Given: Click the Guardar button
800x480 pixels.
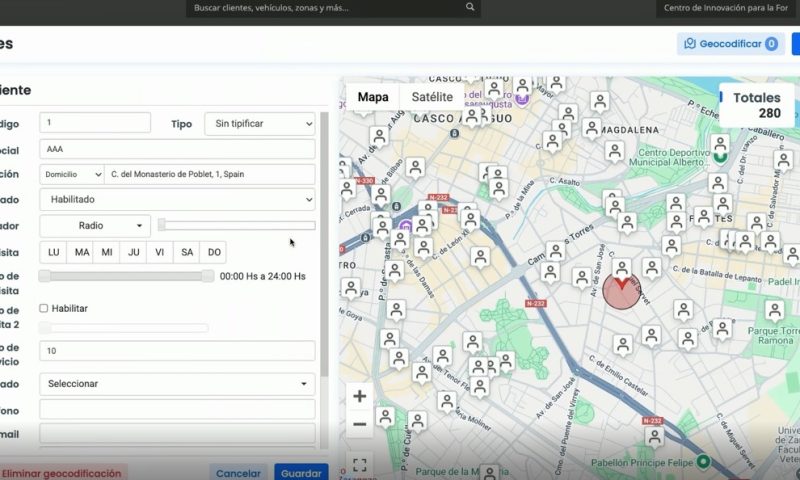Looking at the screenshot, I should (301, 473).
